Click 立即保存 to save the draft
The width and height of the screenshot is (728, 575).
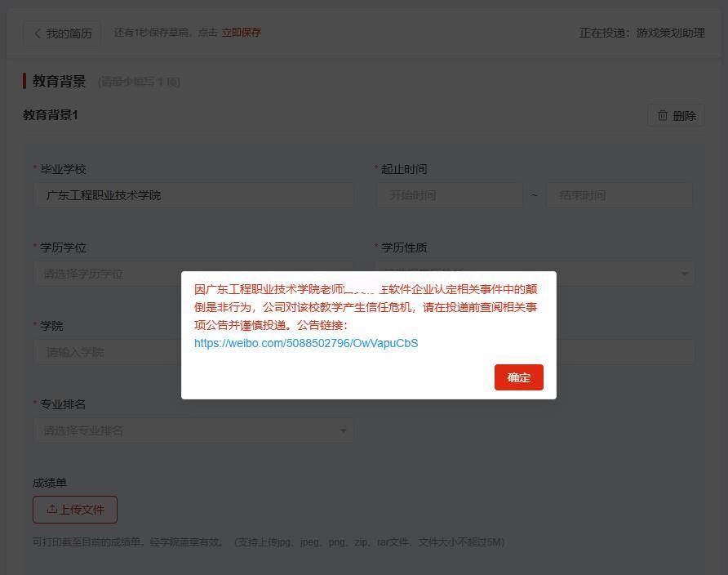tap(242, 33)
